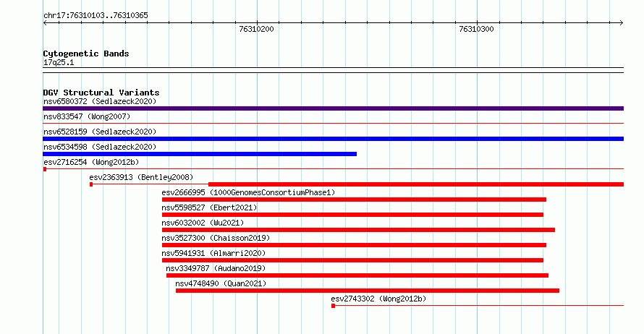Click the 76310200 ruler position label
644x334 pixels.
point(256,29)
